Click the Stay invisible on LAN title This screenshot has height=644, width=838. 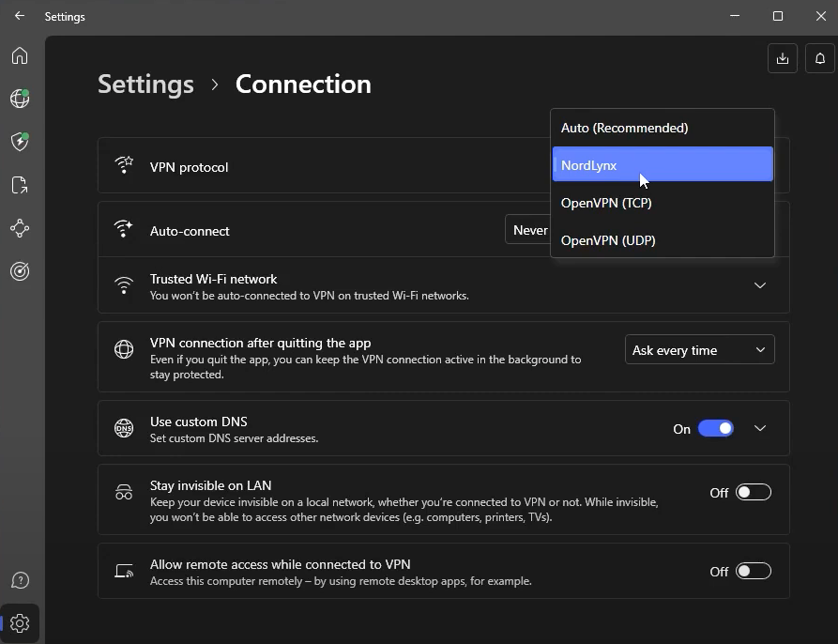[x=210, y=485]
